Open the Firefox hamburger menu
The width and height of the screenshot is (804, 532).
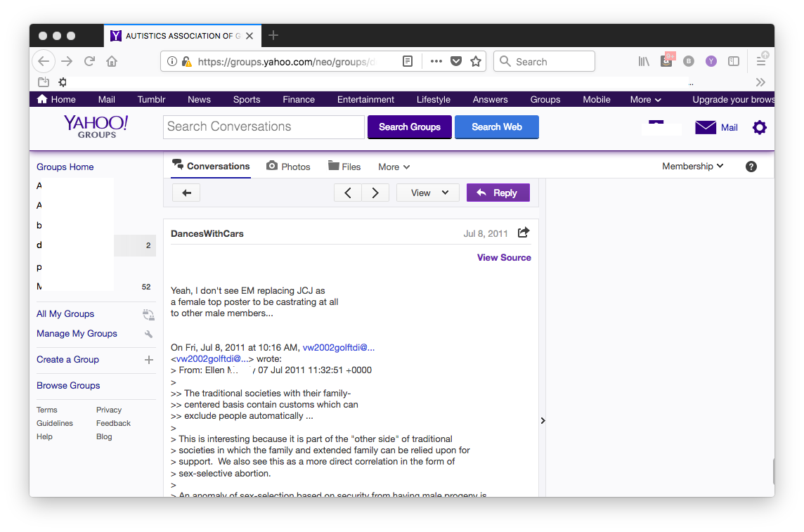pyautogui.click(x=761, y=62)
